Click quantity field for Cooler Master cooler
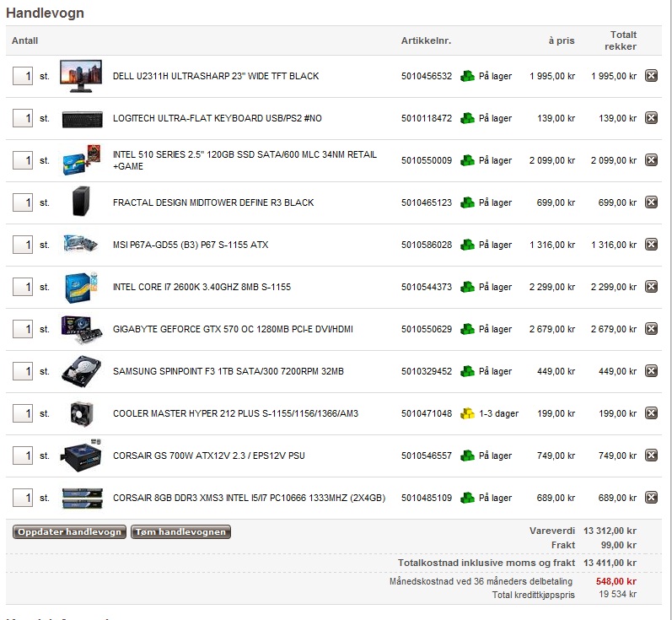This screenshot has height=620, width=672. pos(23,414)
